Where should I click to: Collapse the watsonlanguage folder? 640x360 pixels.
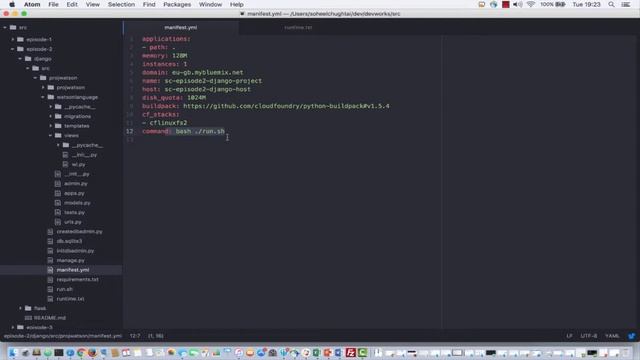tap(43, 97)
